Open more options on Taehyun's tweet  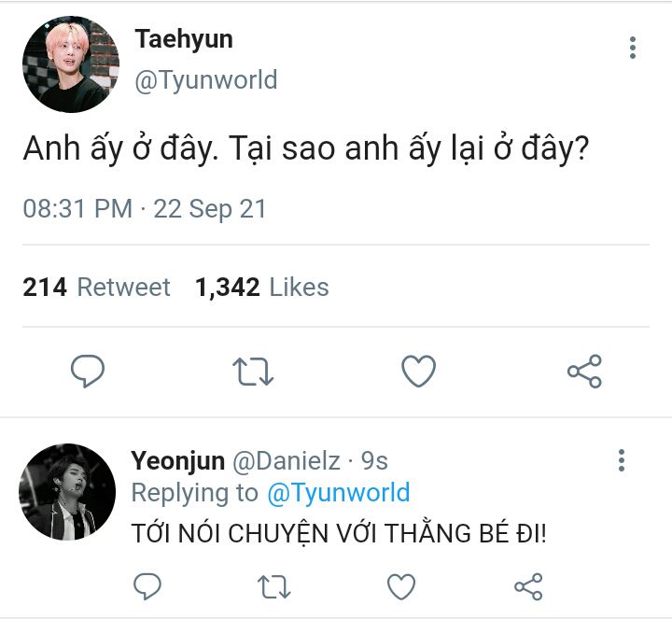click(633, 48)
